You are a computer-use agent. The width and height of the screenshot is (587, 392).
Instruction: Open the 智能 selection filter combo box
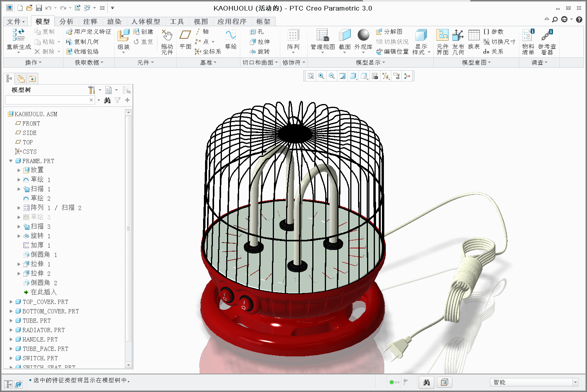tap(534, 382)
